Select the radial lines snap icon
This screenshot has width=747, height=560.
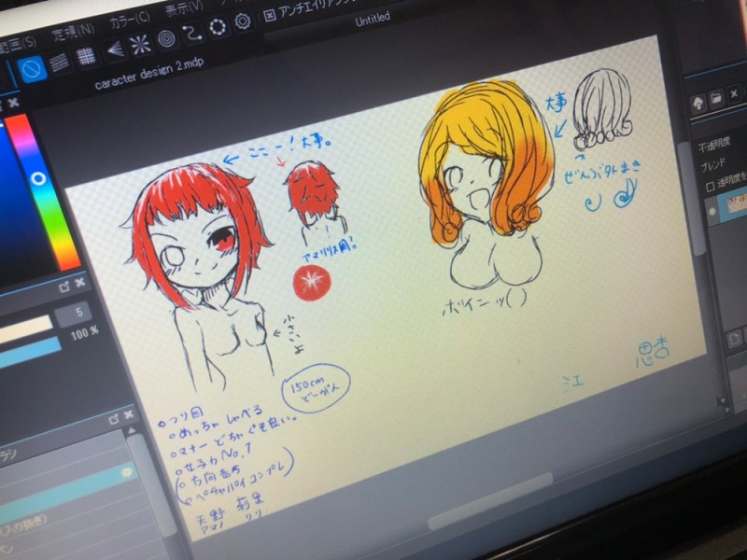coord(141,44)
